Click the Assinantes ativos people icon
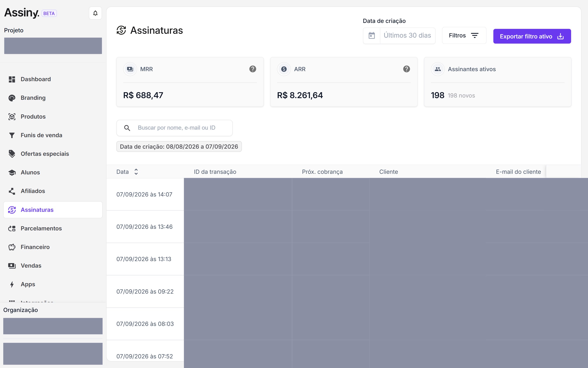The width and height of the screenshot is (588, 368). click(438, 69)
